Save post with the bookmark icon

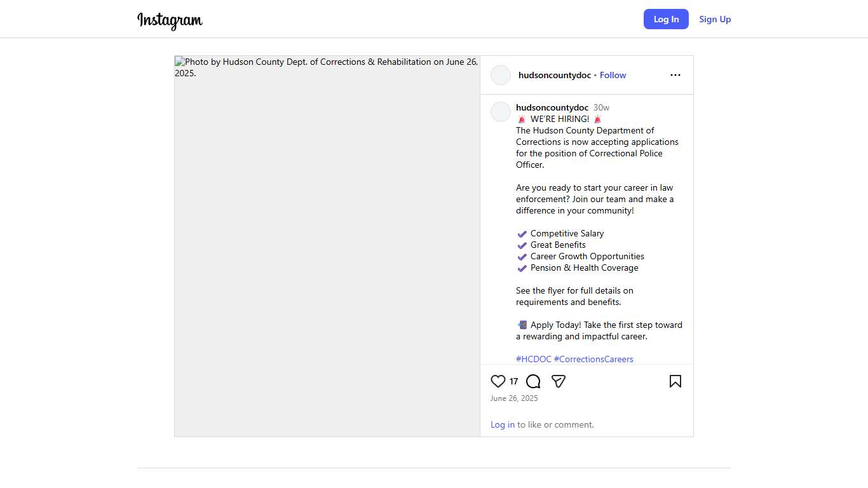pos(675,381)
